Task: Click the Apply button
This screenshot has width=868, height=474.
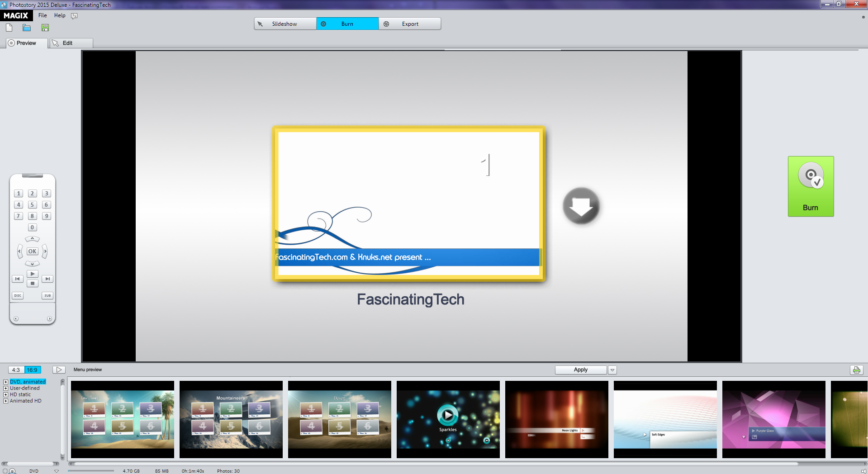Action: pos(581,370)
